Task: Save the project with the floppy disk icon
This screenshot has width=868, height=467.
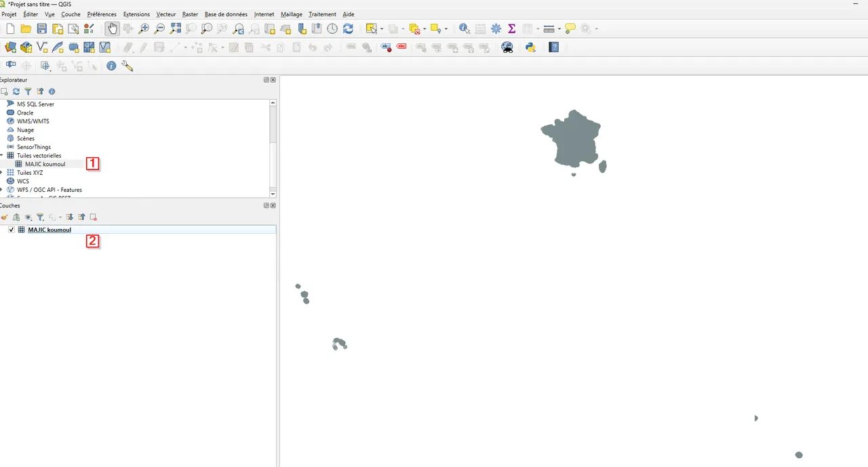Action: click(42, 28)
